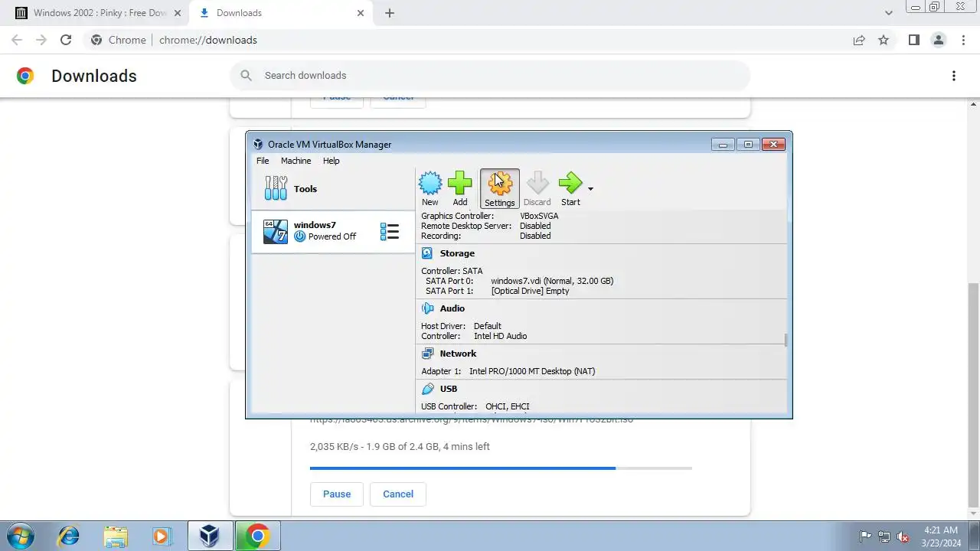
Task: Click the Storage disk icon
Action: (x=427, y=253)
